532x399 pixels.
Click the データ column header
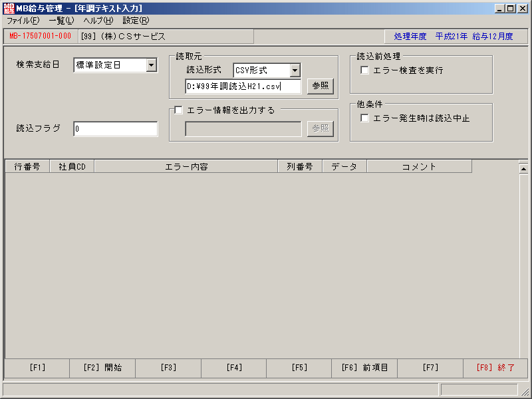click(x=344, y=167)
